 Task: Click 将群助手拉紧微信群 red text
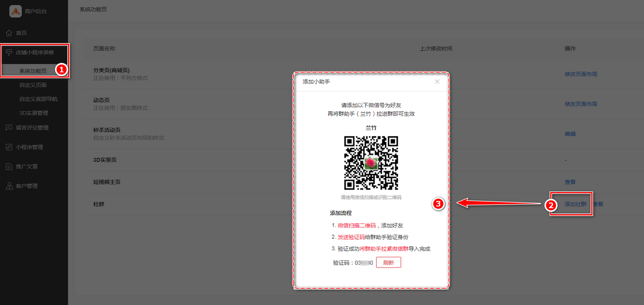click(x=384, y=249)
